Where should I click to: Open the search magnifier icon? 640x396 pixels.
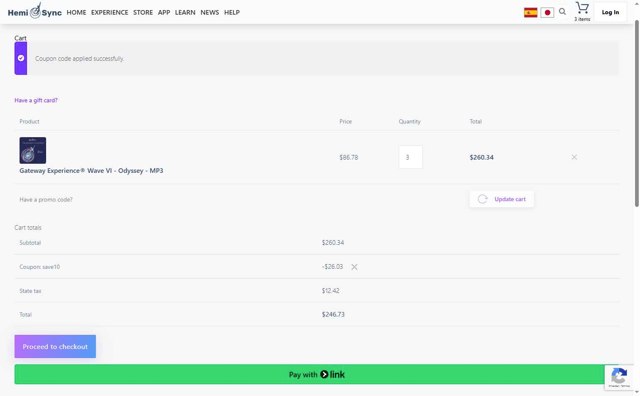(562, 12)
